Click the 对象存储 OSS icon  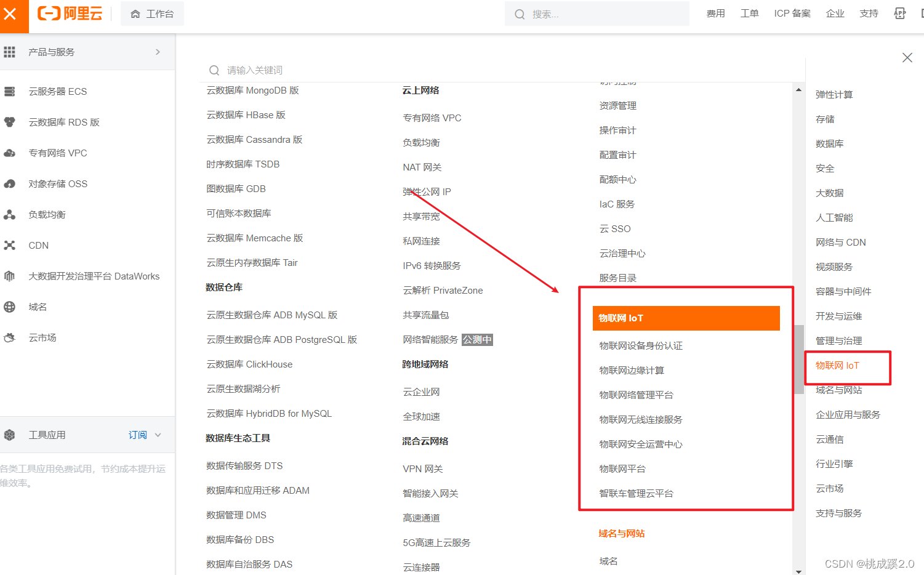tap(9, 184)
